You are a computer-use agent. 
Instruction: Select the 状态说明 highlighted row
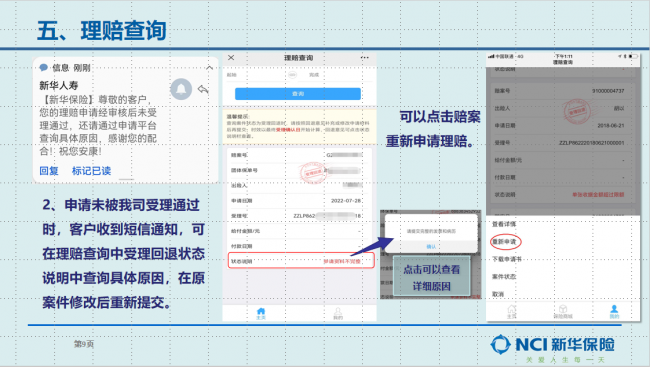point(301,261)
